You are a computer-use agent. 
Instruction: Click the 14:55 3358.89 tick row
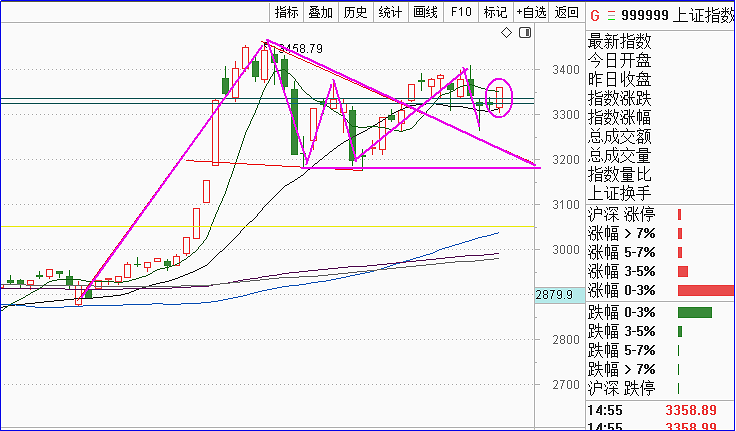661,411
